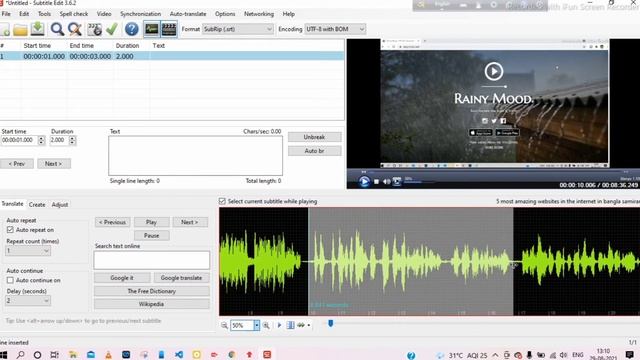Toggle fullscreen icon in the video player
640x360 pixels.
(396, 182)
